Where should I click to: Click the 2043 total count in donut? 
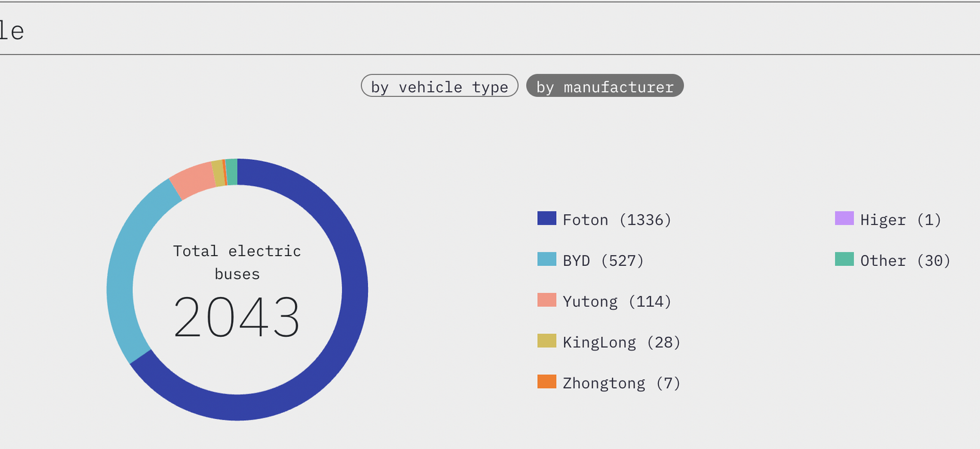pyautogui.click(x=237, y=317)
